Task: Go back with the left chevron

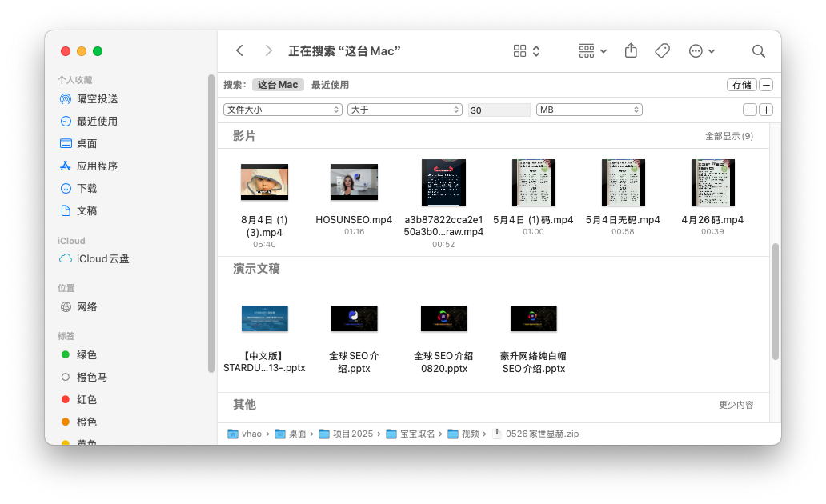Action: [x=239, y=51]
